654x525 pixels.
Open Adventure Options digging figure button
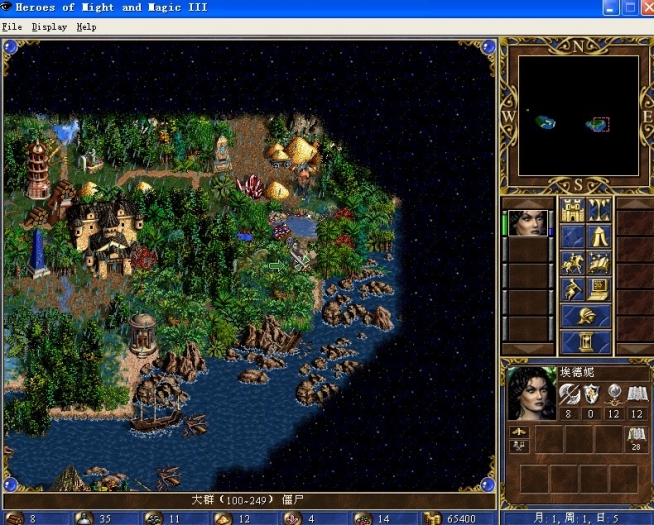pos(572,290)
